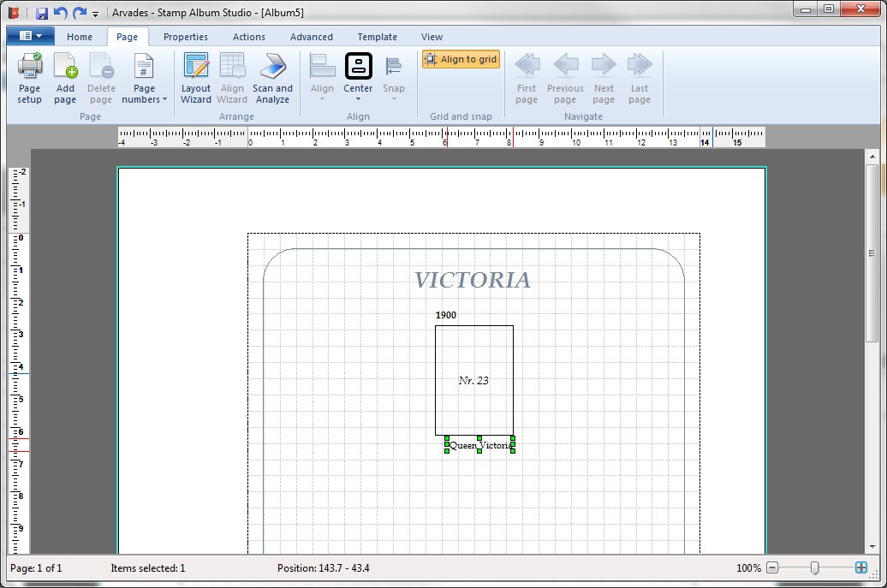Click the Position coordinates status text
This screenshot has height=588, width=887.
point(323,568)
